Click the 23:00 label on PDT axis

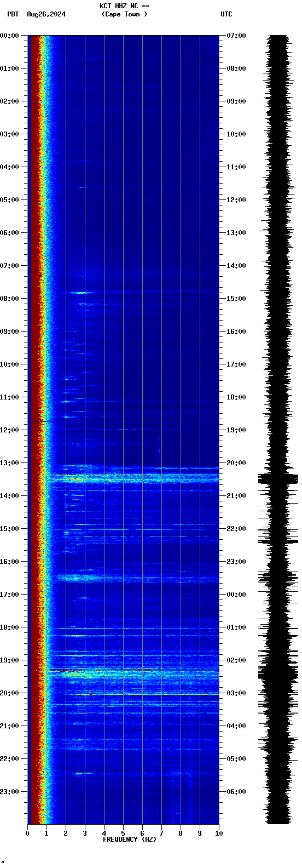[9, 792]
